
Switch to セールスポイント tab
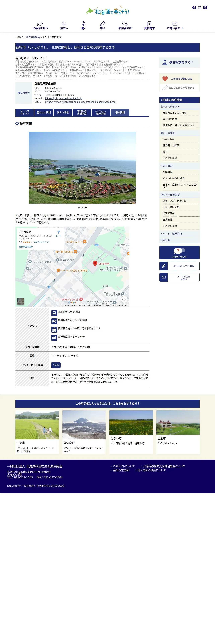pyautogui.click(x=24, y=113)
